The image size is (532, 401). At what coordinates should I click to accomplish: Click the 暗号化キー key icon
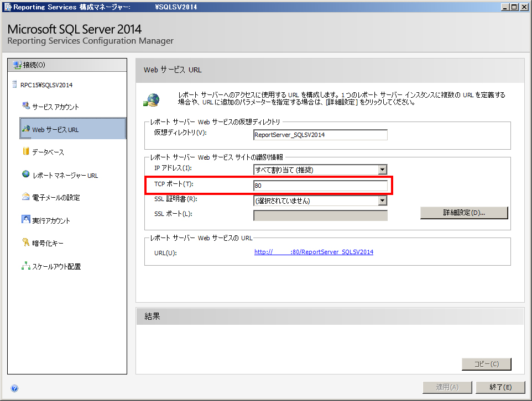pyautogui.click(x=26, y=242)
